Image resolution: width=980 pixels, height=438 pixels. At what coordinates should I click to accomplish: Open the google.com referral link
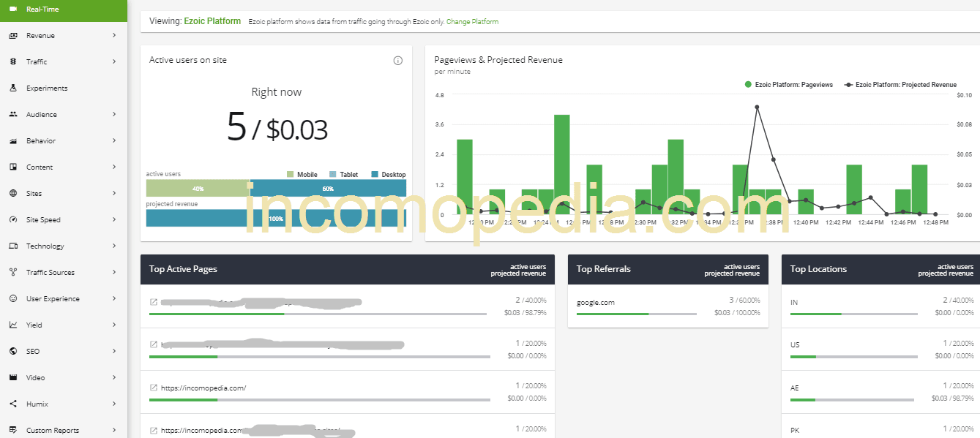(x=594, y=301)
